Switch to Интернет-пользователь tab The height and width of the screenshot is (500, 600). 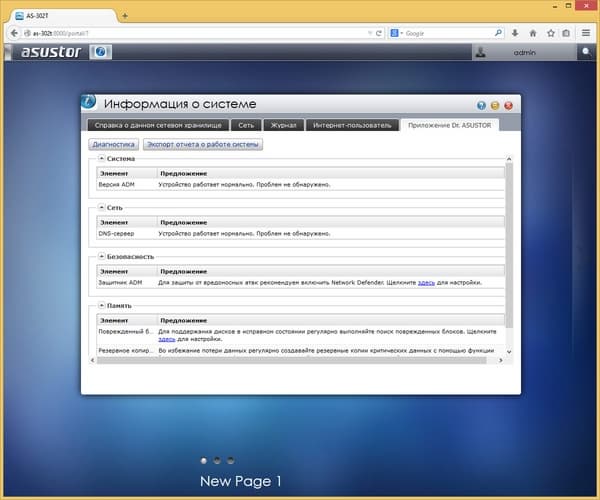point(352,125)
